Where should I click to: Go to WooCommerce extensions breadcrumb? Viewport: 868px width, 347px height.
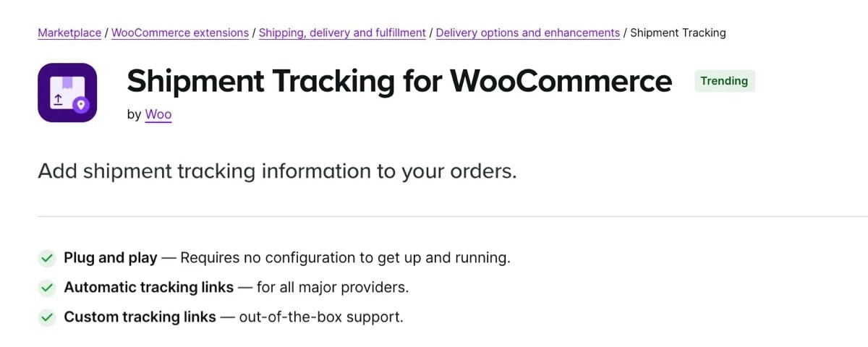point(180,33)
